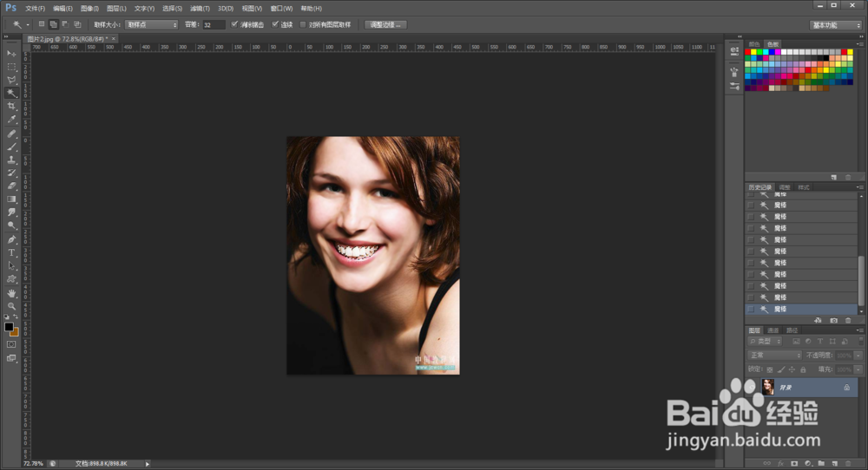The height and width of the screenshot is (470, 868).
Task: Select the Healing Brush tool
Action: point(11,134)
